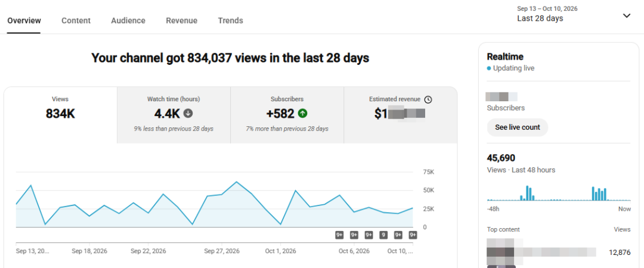This screenshot has width=644, height=268.
Task: Select the Views metric card
Action: [x=60, y=115]
